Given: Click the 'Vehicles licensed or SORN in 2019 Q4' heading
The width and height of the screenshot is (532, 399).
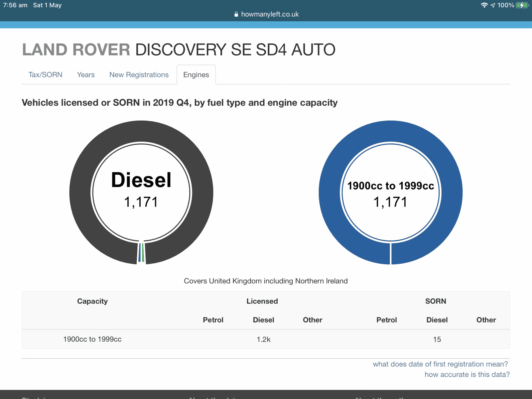Looking at the screenshot, I should (x=180, y=103).
